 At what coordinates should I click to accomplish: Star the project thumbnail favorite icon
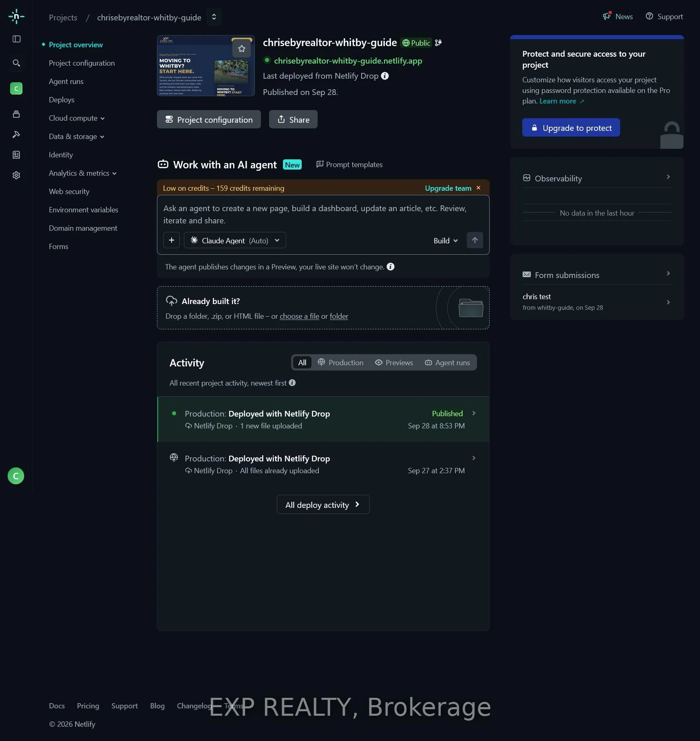(241, 49)
